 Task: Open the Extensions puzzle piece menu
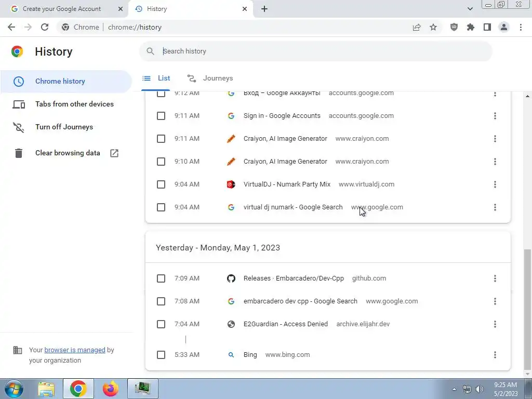coord(471,27)
